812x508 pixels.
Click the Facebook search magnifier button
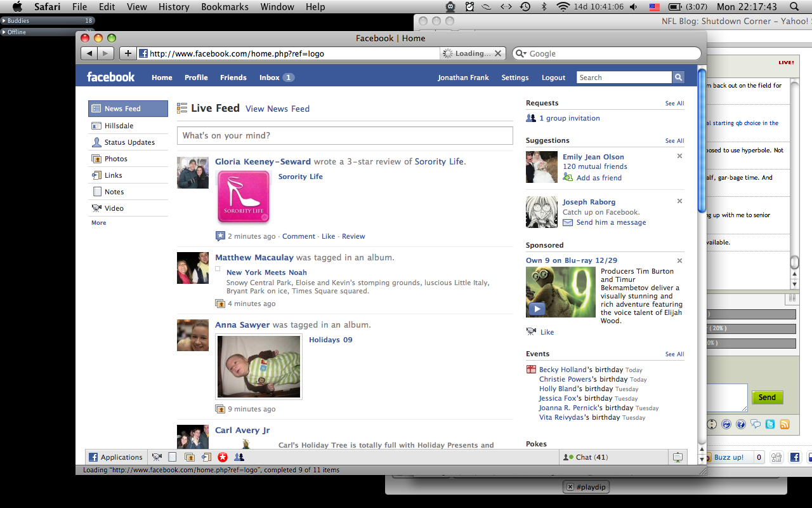(678, 77)
